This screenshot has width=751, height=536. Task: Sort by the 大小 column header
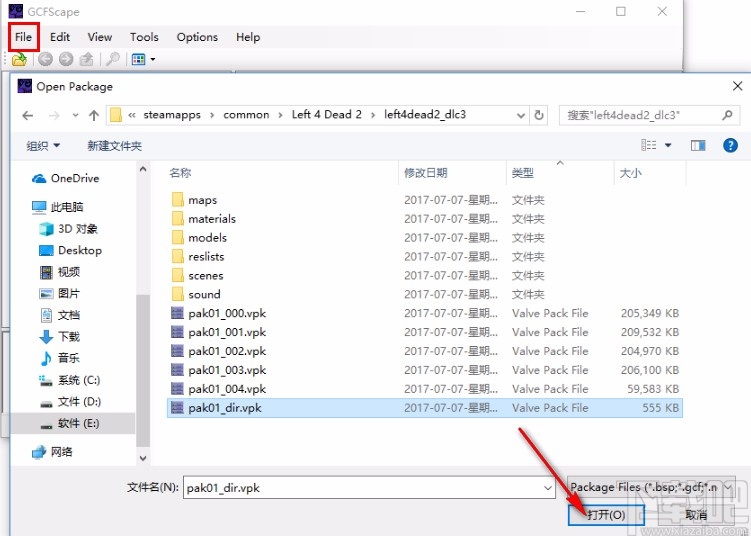tap(650, 173)
